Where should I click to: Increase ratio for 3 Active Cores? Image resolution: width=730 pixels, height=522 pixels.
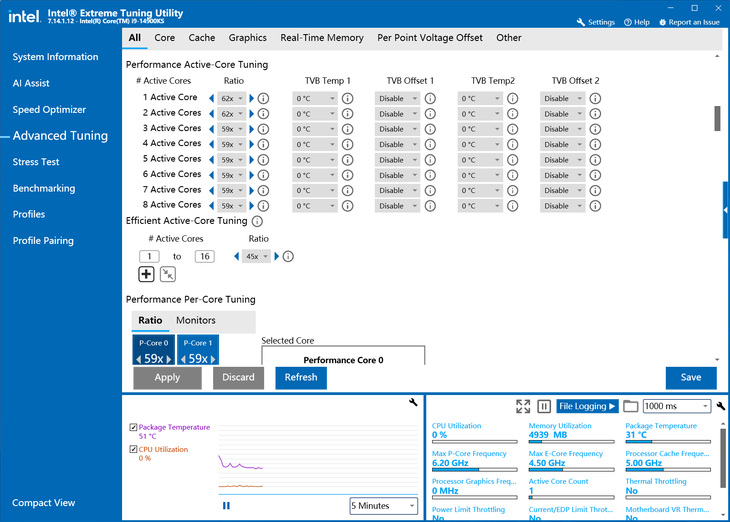click(252, 129)
